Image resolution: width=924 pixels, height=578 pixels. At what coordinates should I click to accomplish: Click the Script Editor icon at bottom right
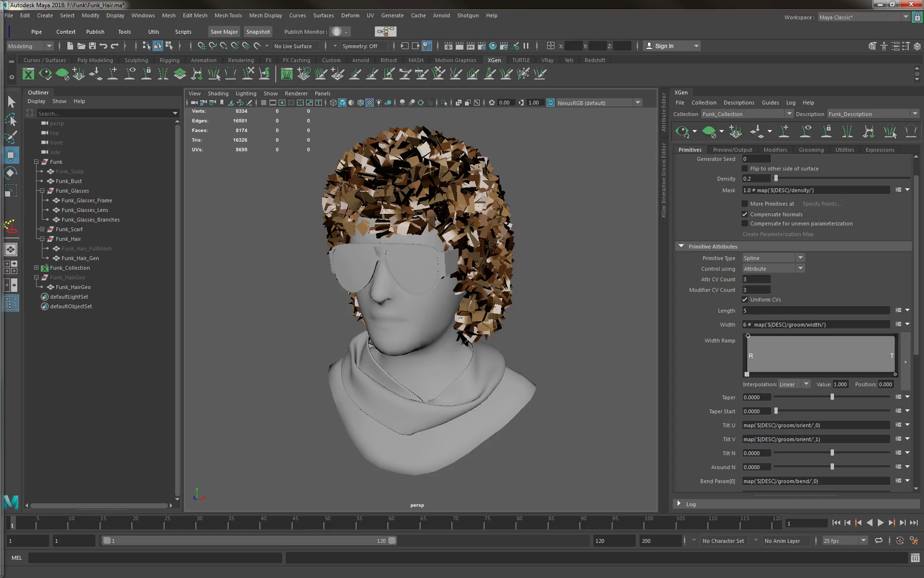tap(915, 558)
